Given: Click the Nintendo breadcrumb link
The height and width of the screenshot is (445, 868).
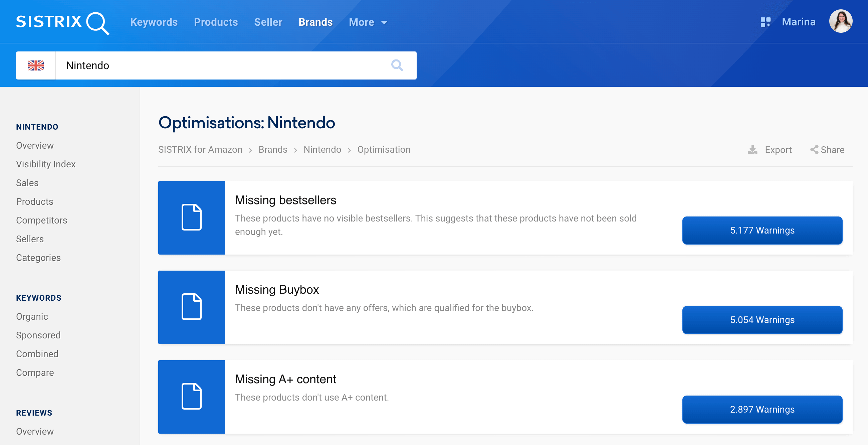Looking at the screenshot, I should coord(322,149).
